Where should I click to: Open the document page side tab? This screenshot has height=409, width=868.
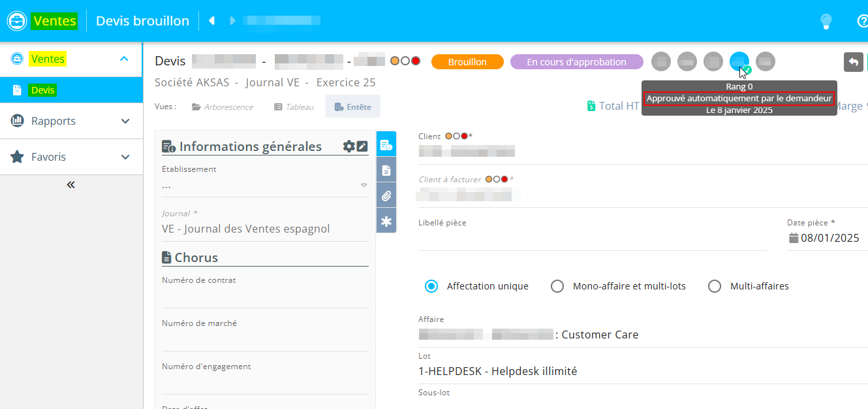tap(386, 171)
